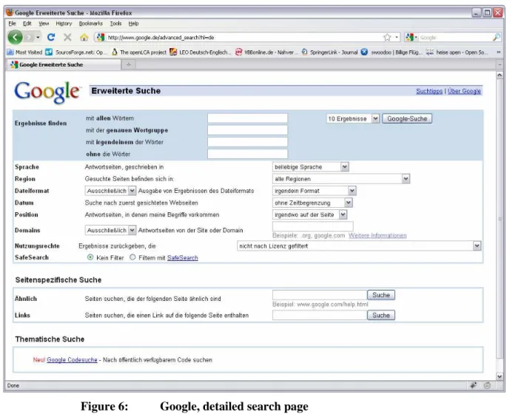Click the page scrollbar up arrow
Screen dimensions: 507x420
pos(500,75)
